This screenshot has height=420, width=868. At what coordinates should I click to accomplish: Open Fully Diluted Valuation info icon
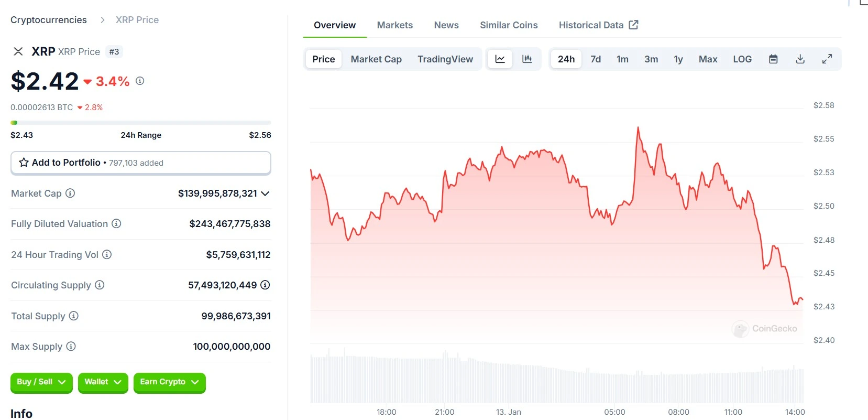coord(116,224)
